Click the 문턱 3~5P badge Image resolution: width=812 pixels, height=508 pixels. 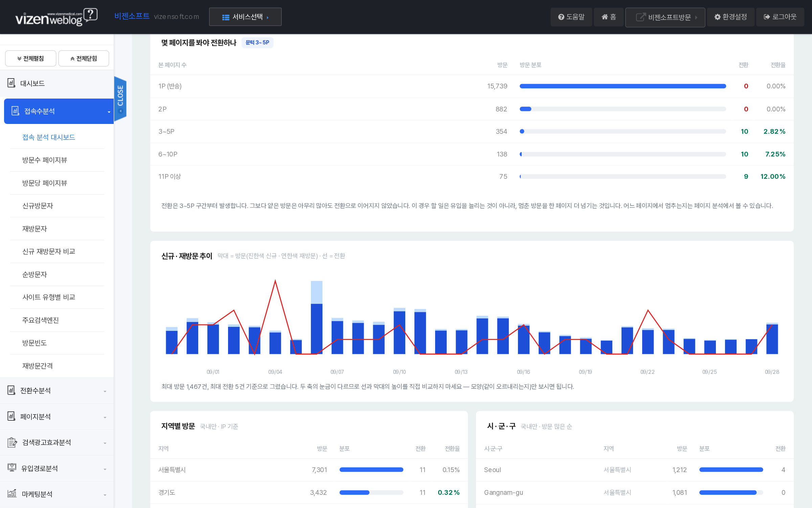coord(257,43)
